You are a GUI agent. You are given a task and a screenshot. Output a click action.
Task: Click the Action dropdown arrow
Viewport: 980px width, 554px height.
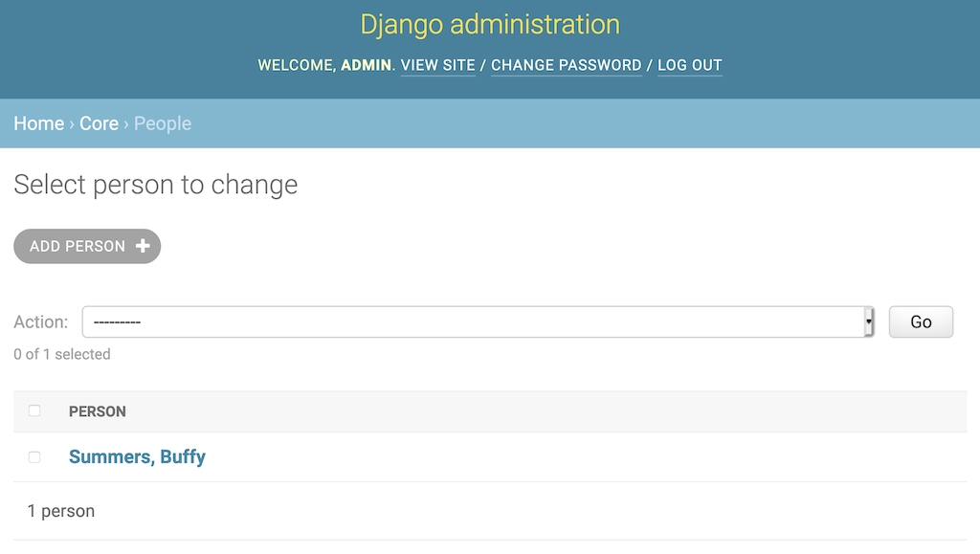(x=868, y=322)
